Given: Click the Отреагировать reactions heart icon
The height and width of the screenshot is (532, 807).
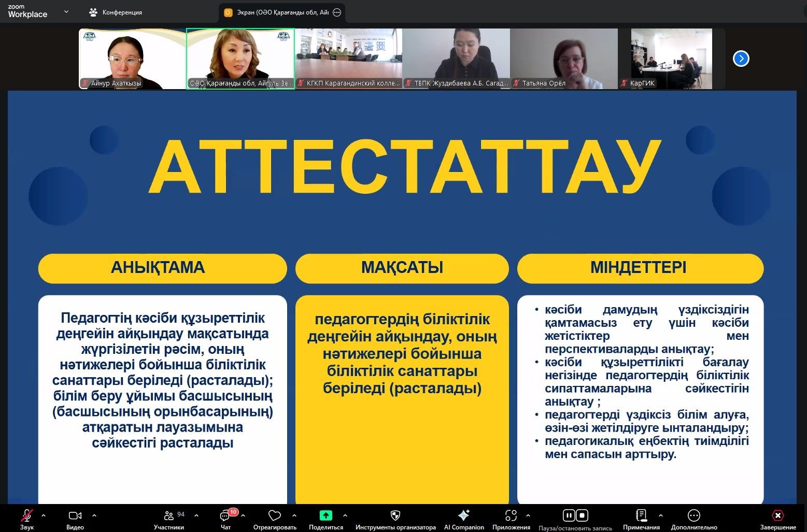Looking at the screenshot, I should [x=274, y=515].
